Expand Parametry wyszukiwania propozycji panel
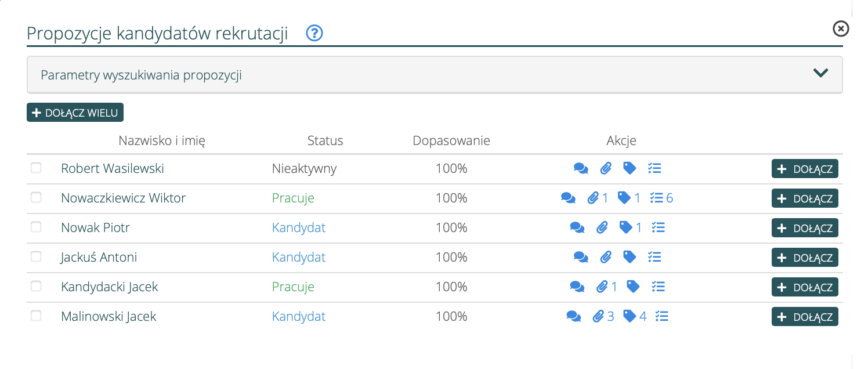This screenshot has height=369, width=868. click(x=141, y=75)
